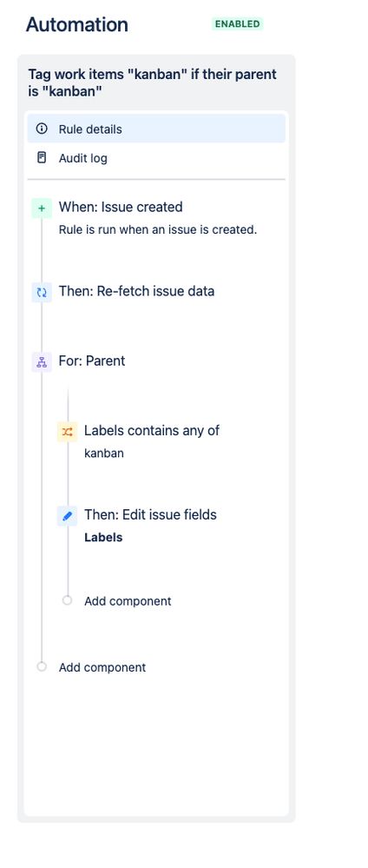Viewport: 368px width, 868px height.
Task: Click the info icon beside Rule details
Action: coord(42,129)
